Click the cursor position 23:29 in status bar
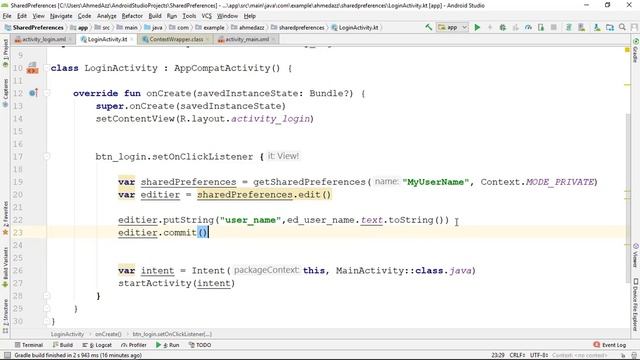 pos(498,356)
